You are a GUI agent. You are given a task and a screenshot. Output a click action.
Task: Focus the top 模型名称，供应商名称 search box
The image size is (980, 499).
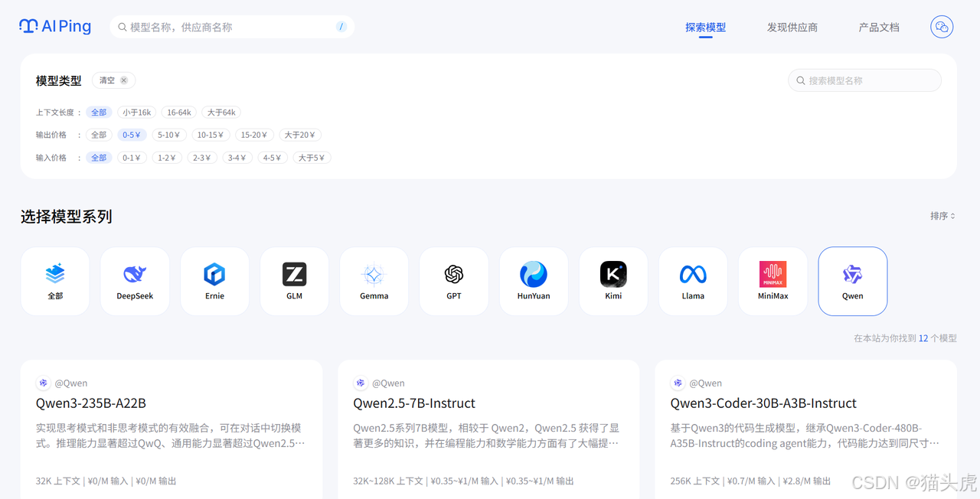(232, 28)
